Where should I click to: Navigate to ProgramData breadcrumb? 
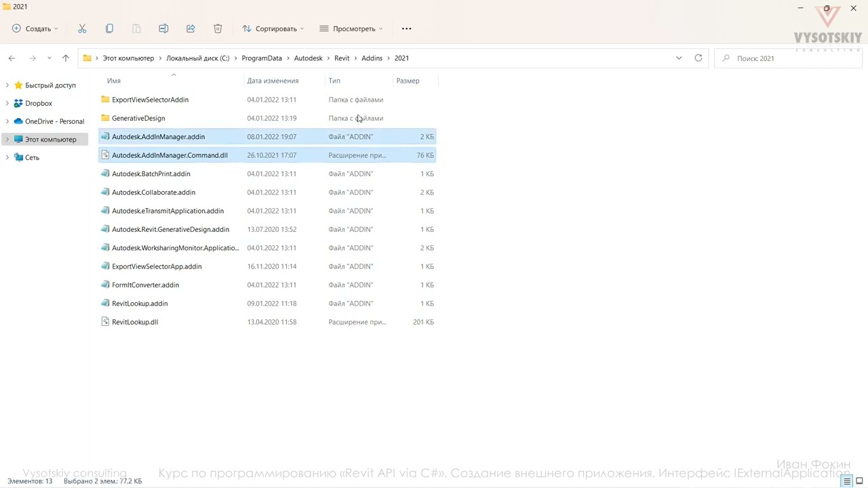point(262,58)
